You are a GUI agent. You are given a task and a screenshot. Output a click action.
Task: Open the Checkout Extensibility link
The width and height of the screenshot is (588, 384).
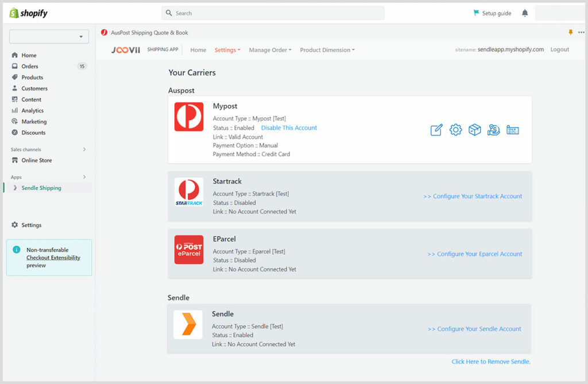pos(53,258)
